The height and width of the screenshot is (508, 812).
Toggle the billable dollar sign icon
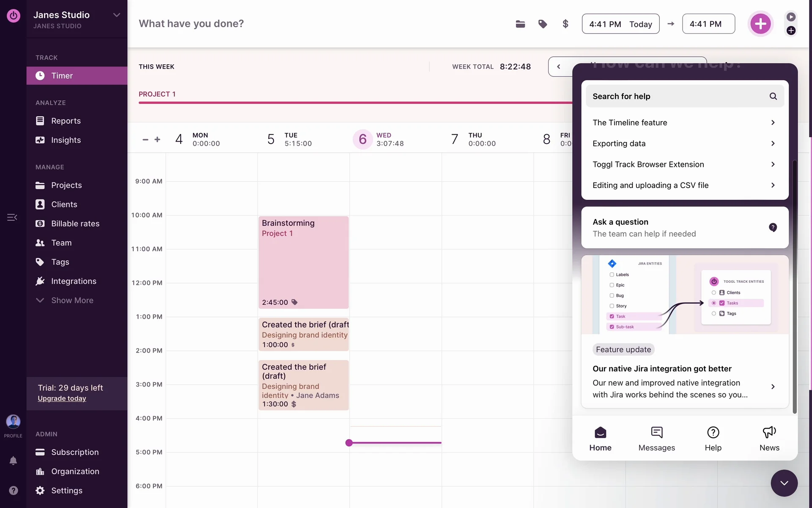tap(565, 24)
